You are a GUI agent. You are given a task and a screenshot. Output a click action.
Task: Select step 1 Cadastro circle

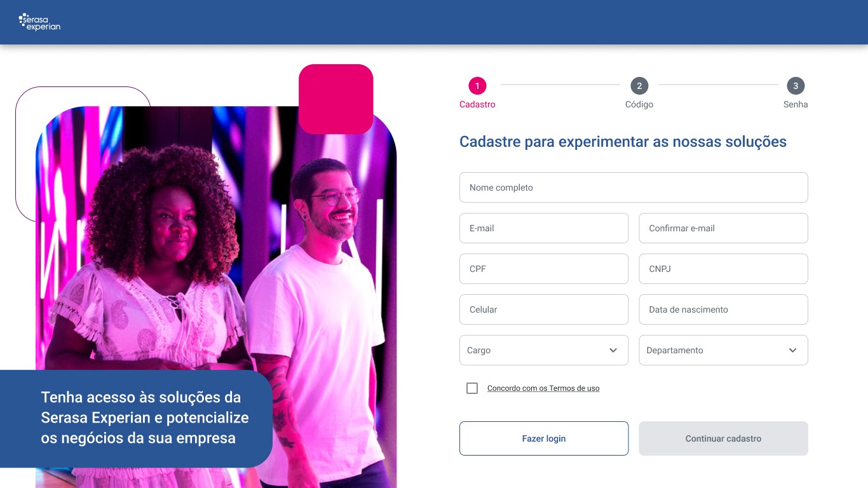click(477, 86)
